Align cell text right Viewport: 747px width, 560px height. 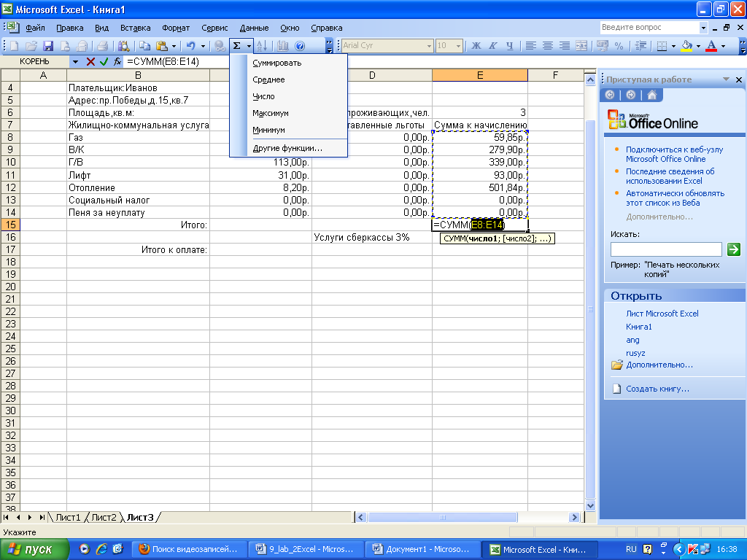pos(565,46)
